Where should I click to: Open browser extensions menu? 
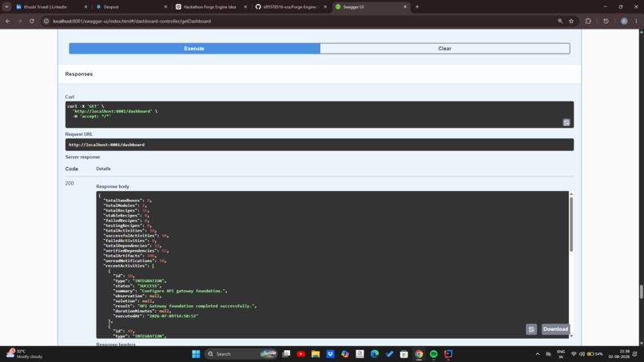coord(588,21)
